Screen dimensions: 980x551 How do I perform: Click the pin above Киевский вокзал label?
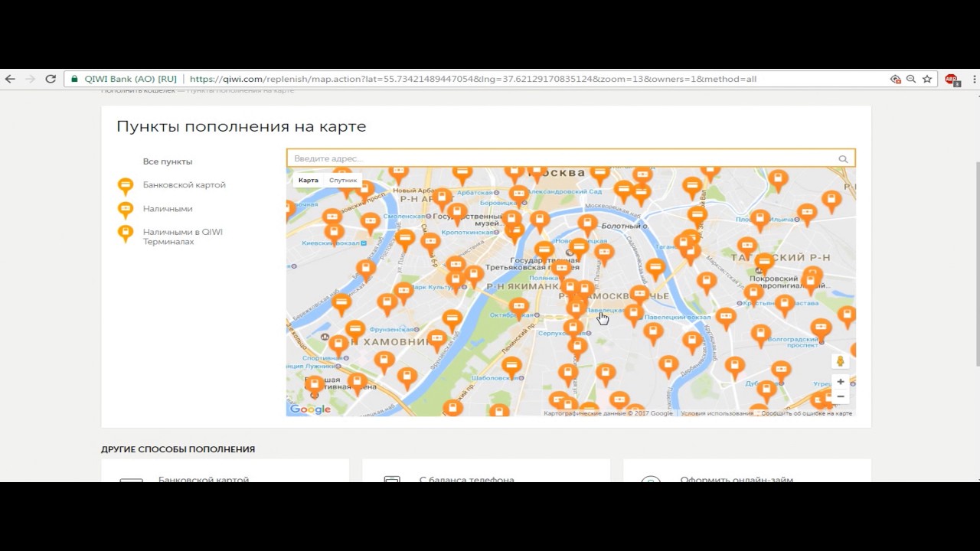point(333,231)
